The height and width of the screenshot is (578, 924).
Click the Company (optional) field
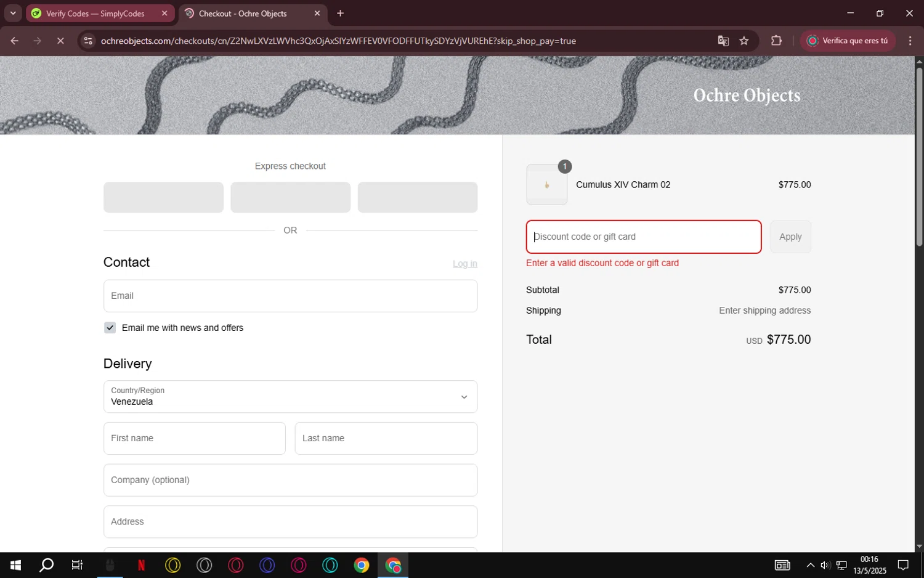(x=290, y=480)
